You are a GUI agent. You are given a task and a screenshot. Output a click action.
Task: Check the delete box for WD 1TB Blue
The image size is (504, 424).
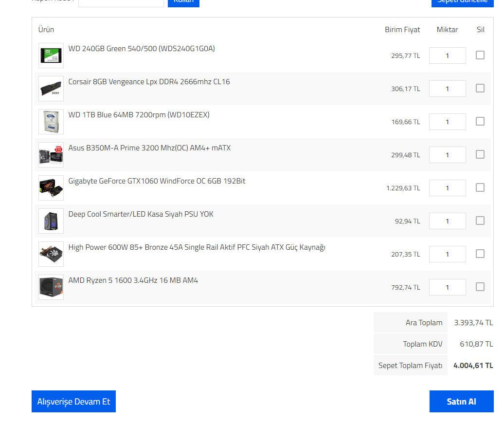(480, 121)
